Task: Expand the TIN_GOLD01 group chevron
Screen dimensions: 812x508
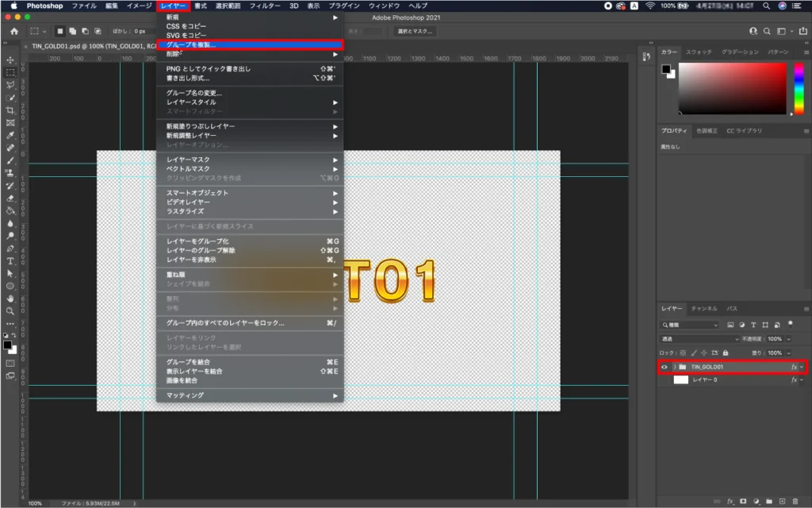Action: pos(674,367)
